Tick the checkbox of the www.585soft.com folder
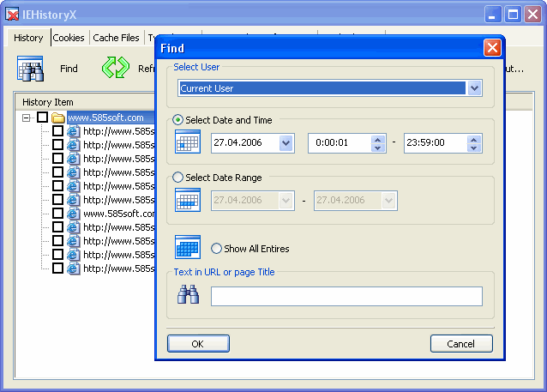 pos(43,118)
